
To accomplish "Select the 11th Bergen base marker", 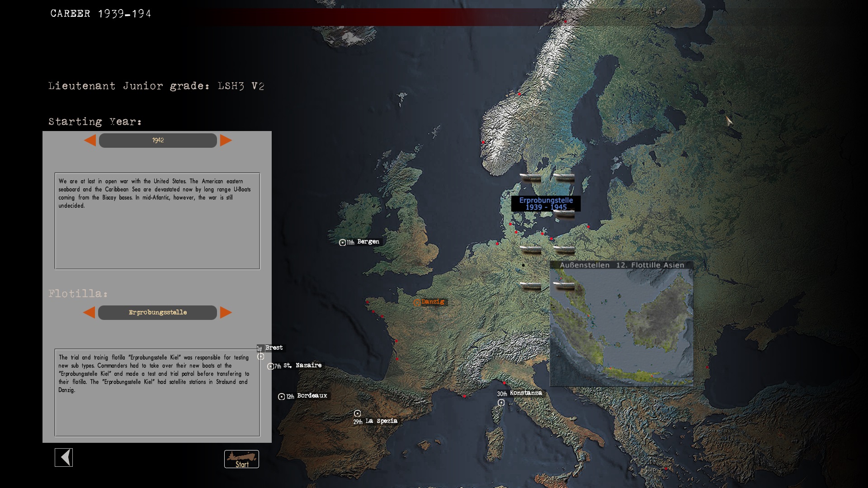I will coord(342,243).
